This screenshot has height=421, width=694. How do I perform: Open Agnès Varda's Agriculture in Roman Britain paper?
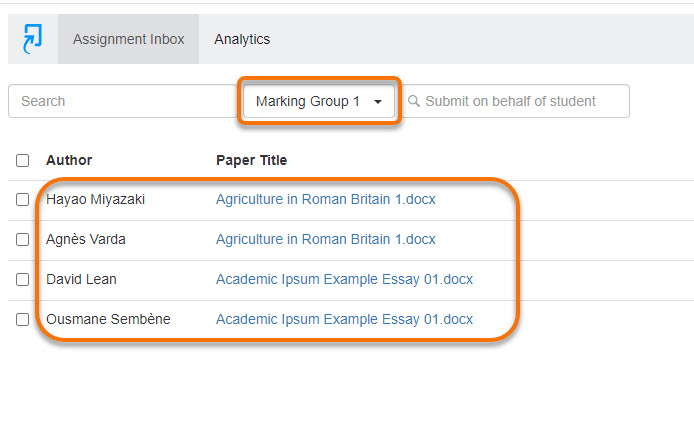(326, 239)
